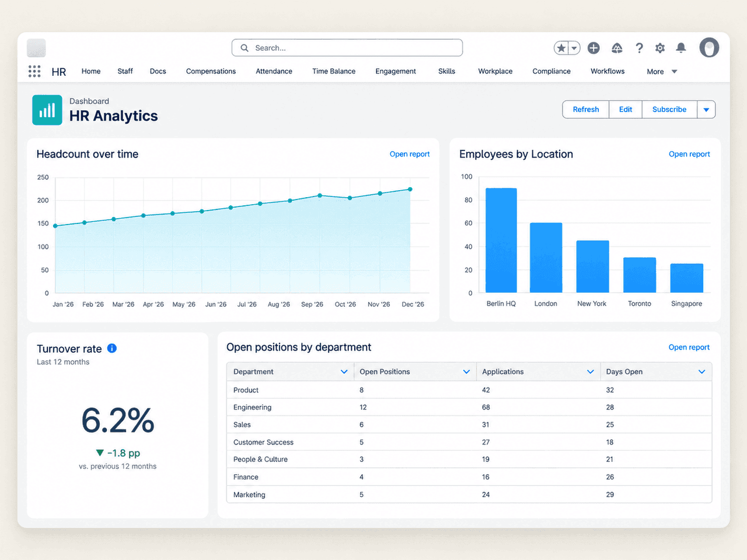Focus the Search input field
The height and width of the screenshot is (560, 747).
pyautogui.click(x=347, y=48)
